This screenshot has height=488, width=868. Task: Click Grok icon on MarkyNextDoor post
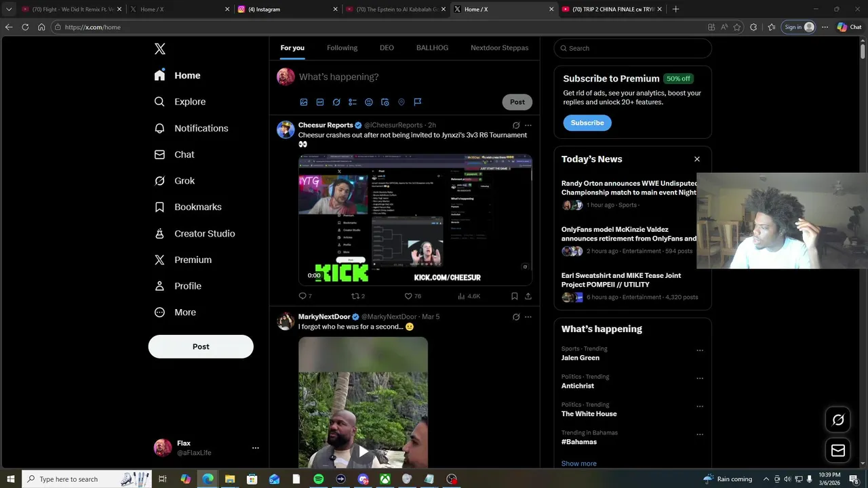coord(516,317)
